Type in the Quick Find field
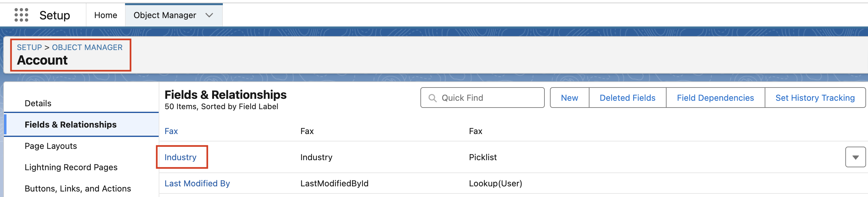The width and height of the screenshot is (868, 197). tap(489, 98)
